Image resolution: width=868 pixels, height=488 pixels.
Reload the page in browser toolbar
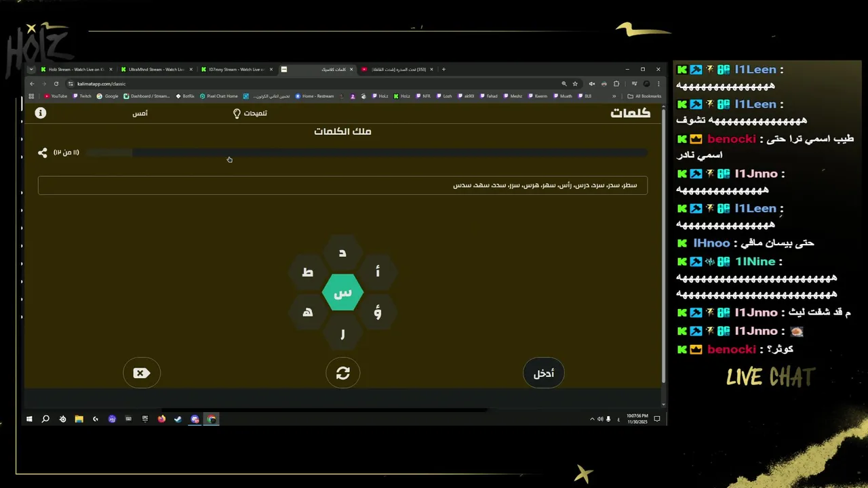coord(56,84)
